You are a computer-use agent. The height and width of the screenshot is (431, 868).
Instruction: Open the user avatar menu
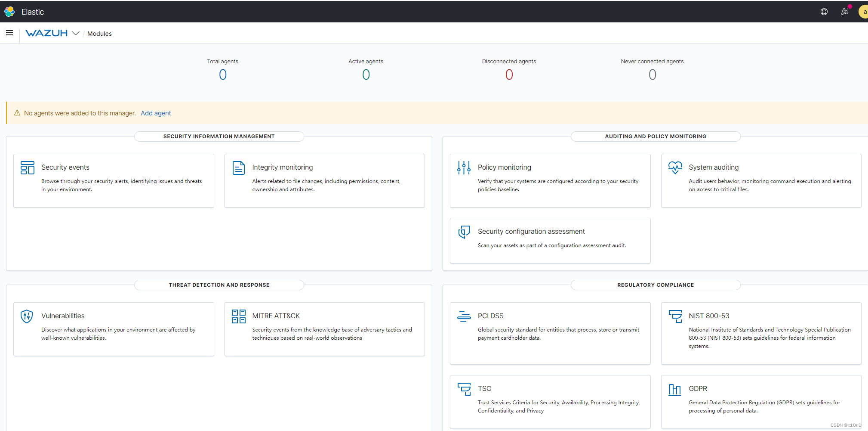pyautogui.click(x=863, y=12)
